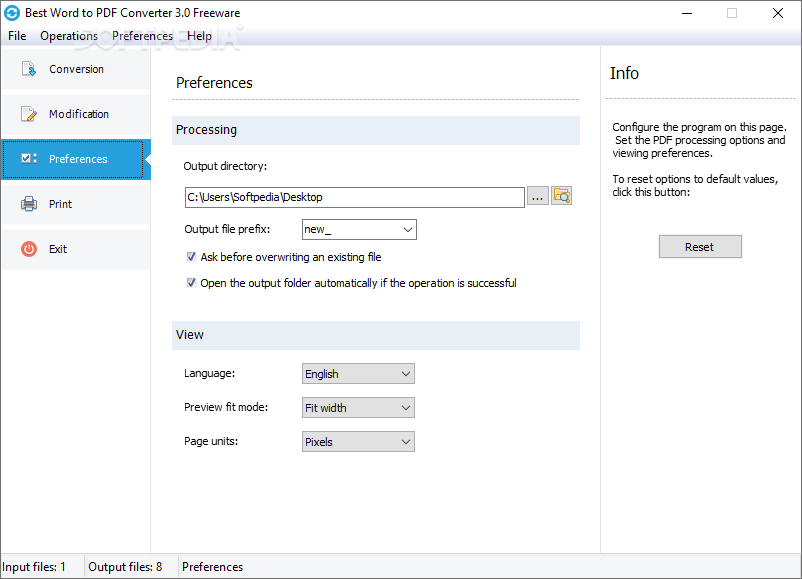This screenshot has height=579, width=802.
Task: Toggle Open the output folder automatically checkbox
Action: [x=191, y=283]
